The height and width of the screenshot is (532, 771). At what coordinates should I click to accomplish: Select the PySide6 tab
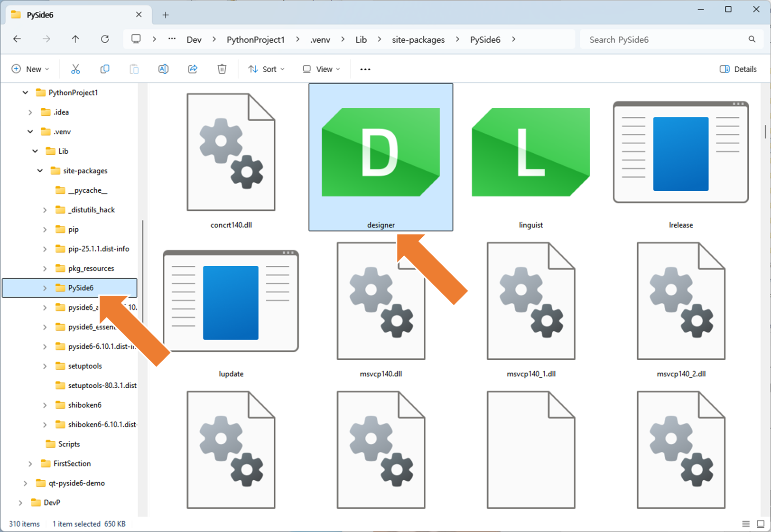[78, 15]
